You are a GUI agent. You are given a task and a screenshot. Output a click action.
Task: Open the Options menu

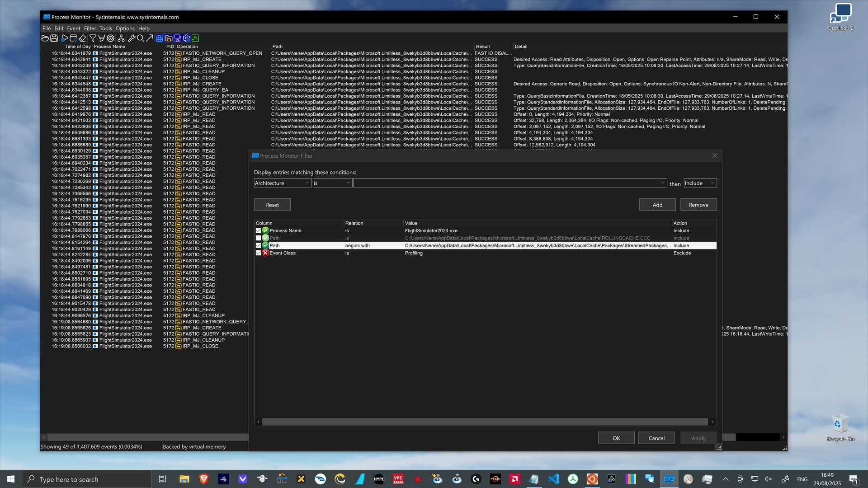point(125,28)
